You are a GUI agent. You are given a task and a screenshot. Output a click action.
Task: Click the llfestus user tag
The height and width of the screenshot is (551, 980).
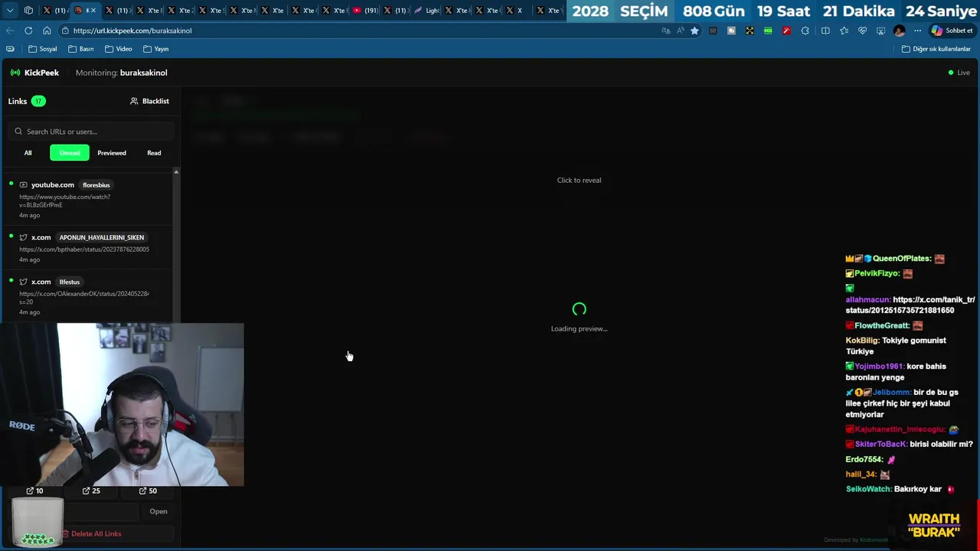click(70, 282)
